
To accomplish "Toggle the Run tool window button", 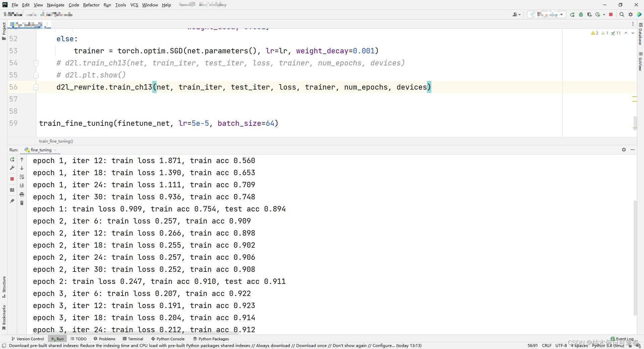I will pos(57,339).
